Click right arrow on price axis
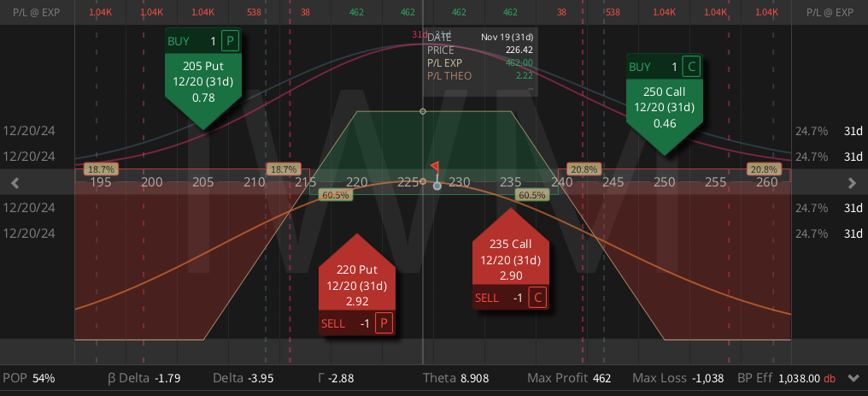 pyautogui.click(x=853, y=183)
